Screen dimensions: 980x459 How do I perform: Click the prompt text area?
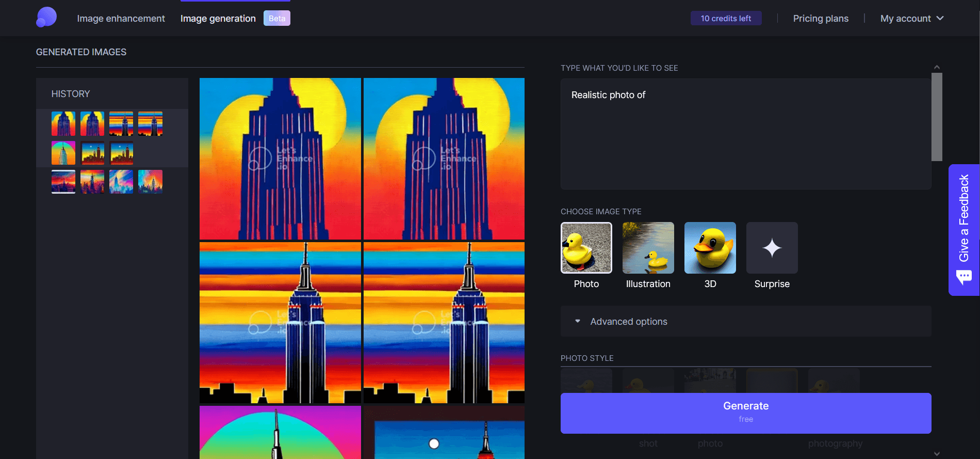(745, 134)
